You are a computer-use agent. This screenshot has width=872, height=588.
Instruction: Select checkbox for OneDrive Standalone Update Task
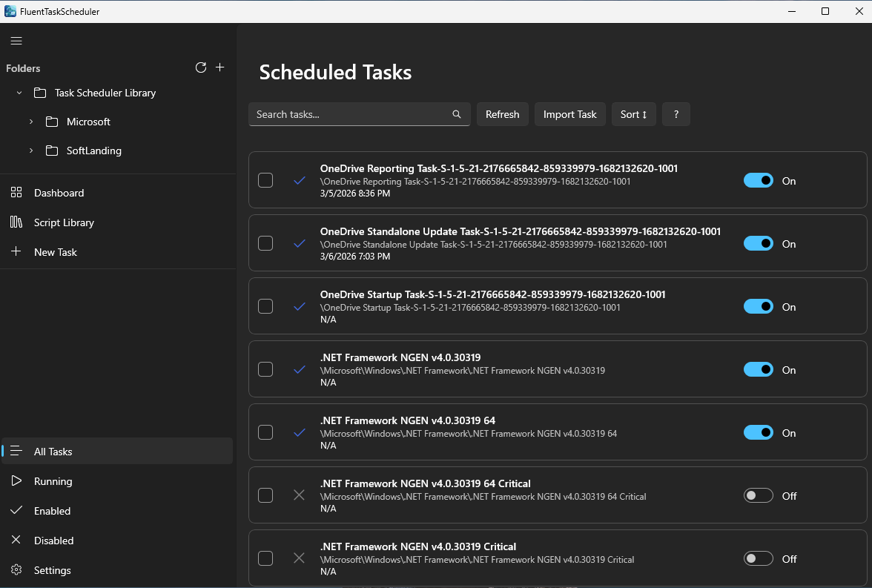pyautogui.click(x=265, y=243)
